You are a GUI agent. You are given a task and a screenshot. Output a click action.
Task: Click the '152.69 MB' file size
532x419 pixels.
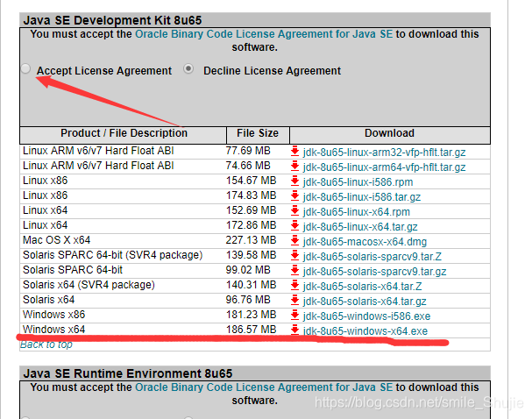(x=251, y=210)
